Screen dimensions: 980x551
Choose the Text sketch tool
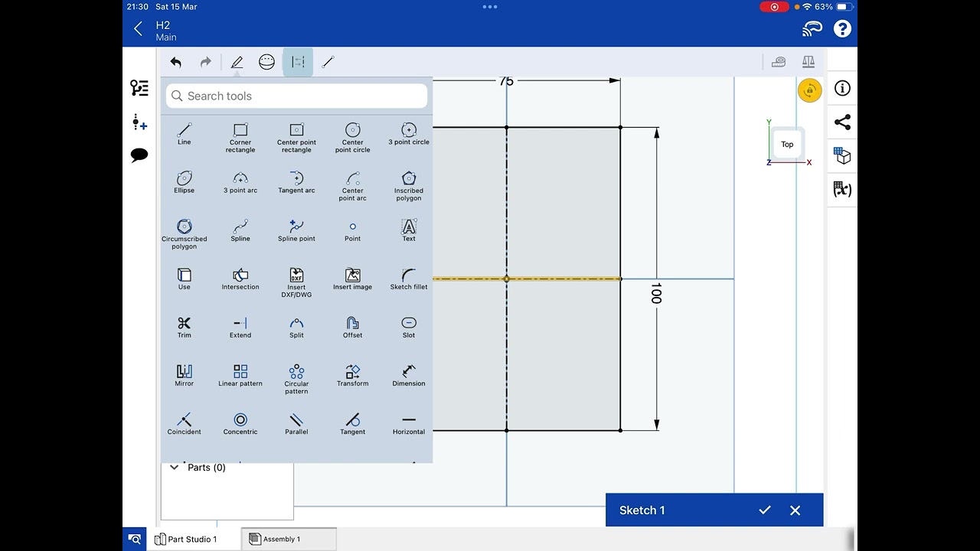[x=409, y=230]
